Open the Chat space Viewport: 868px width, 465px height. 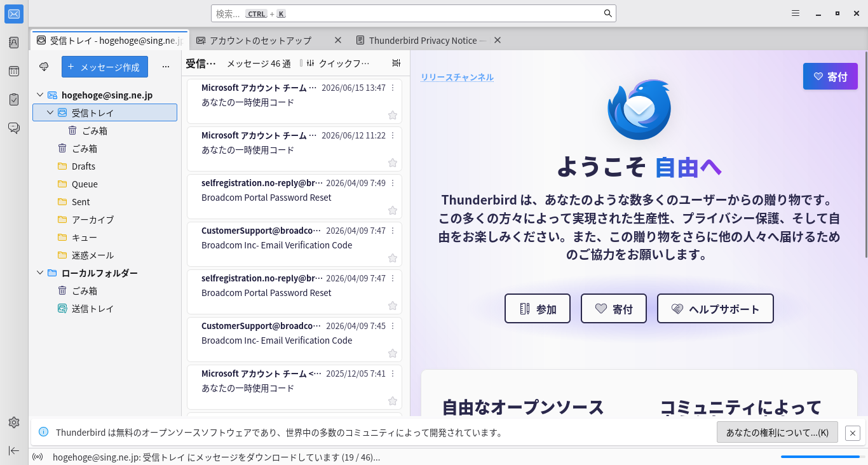pyautogui.click(x=14, y=128)
